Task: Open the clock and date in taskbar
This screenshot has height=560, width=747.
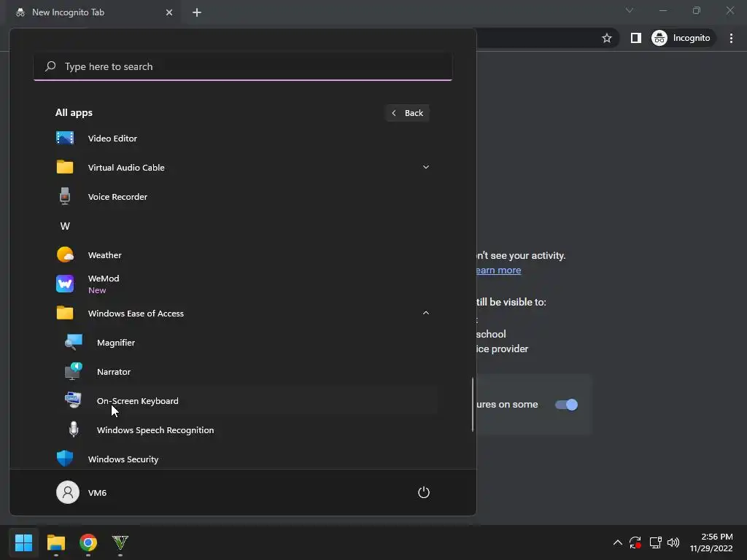Action: point(711,542)
